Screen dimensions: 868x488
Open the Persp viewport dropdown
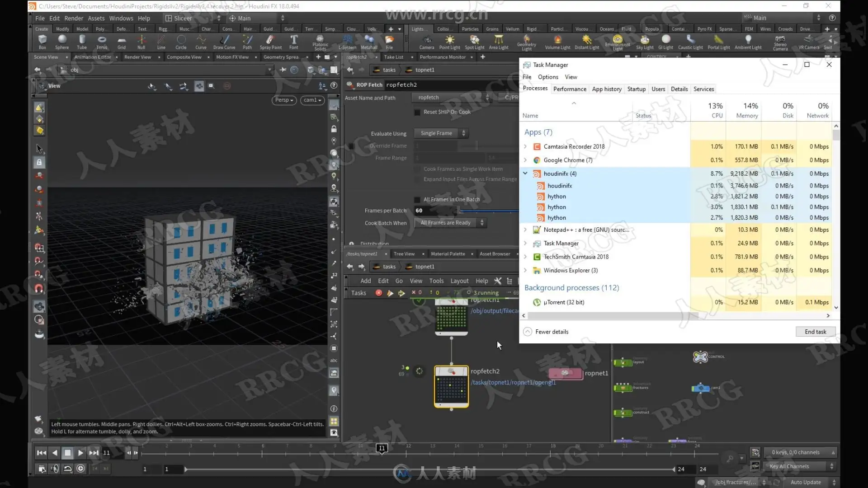(x=284, y=100)
